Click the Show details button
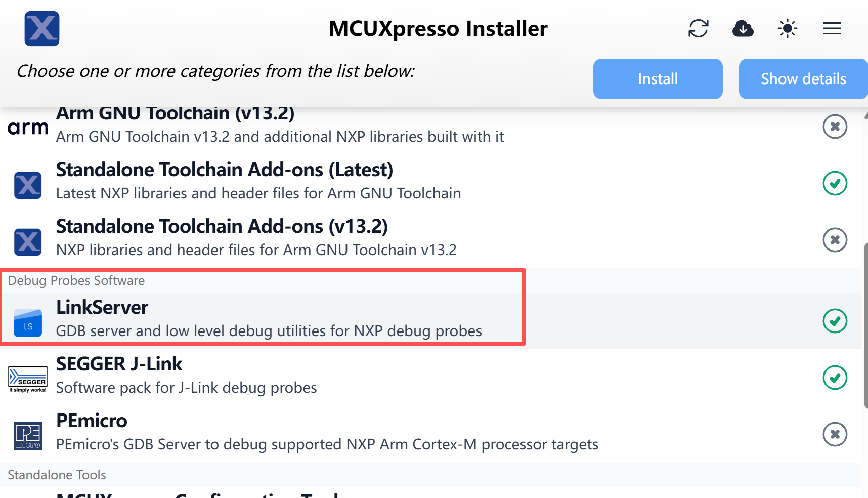Viewport: 868px width, 498px height. tap(803, 79)
